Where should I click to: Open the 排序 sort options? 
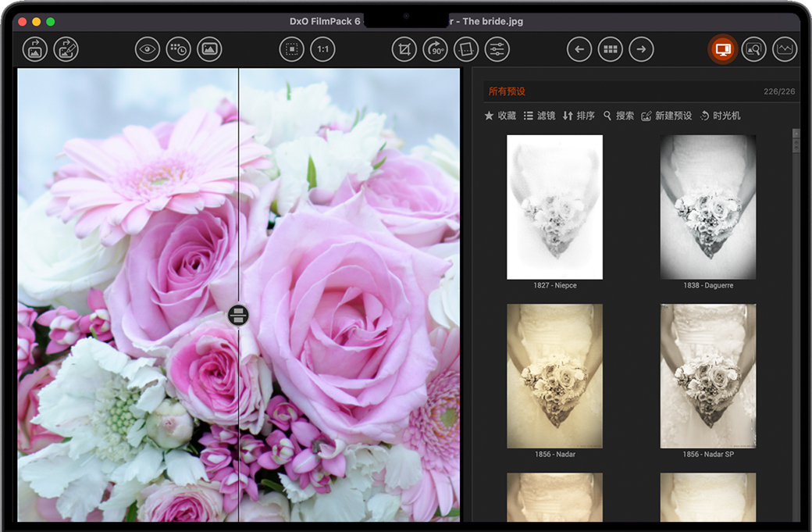pos(579,116)
